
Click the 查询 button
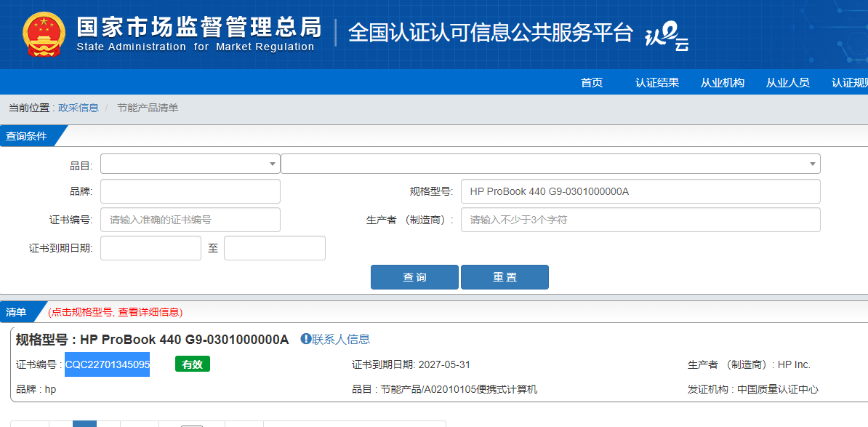(x=414, y=277)
